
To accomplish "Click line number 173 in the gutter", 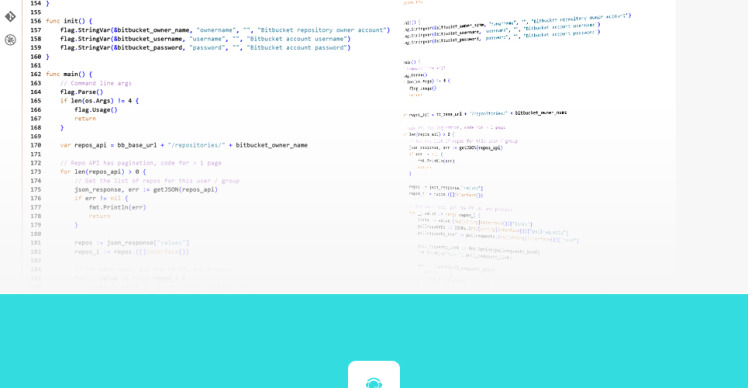I will click(35, 172).
